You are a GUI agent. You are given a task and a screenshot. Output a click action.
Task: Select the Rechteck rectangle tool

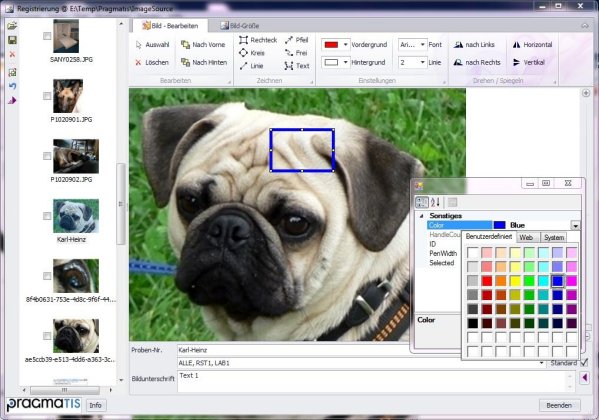258,40
